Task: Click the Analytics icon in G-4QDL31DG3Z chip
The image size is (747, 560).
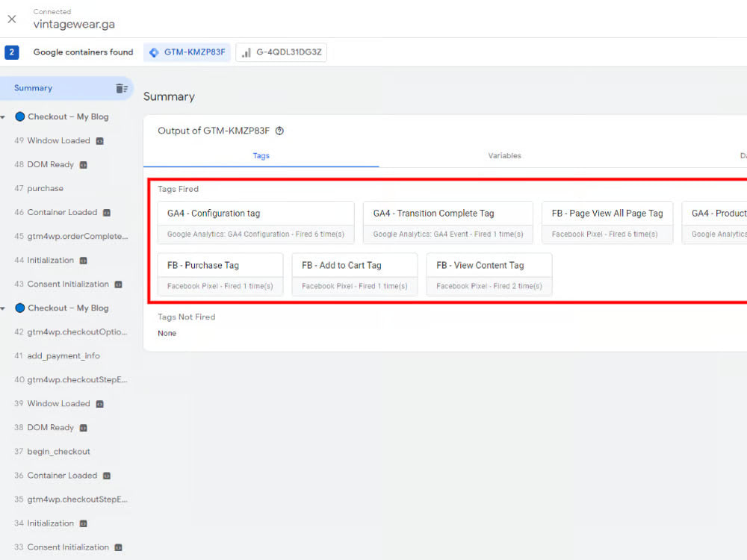Action: (x=247, y=52)
